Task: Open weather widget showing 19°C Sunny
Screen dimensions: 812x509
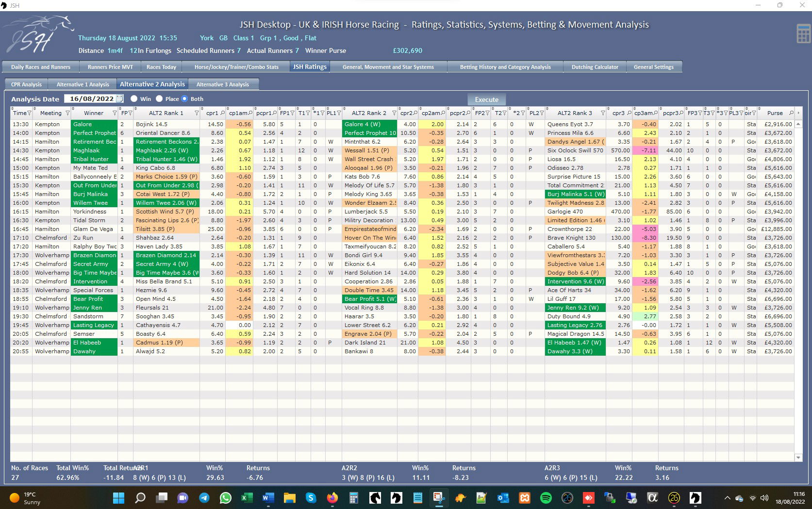Action: [25, 498]
